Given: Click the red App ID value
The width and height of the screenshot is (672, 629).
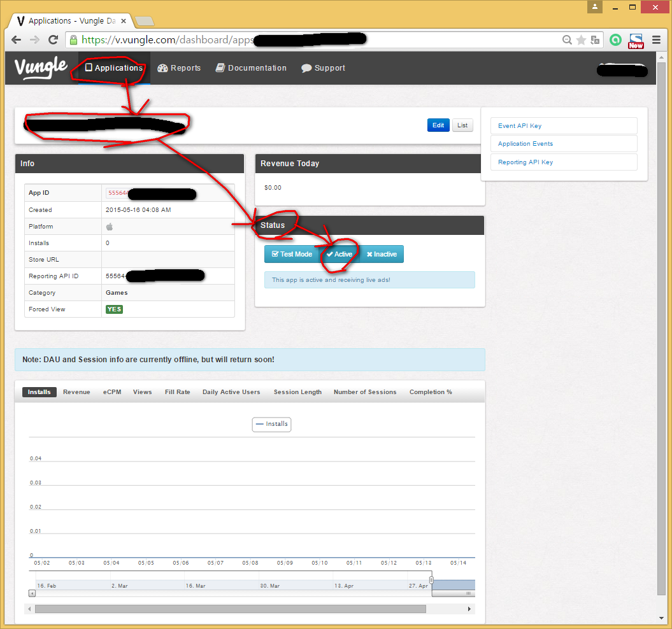Looking at the screenshot, I should pos(117,193).
